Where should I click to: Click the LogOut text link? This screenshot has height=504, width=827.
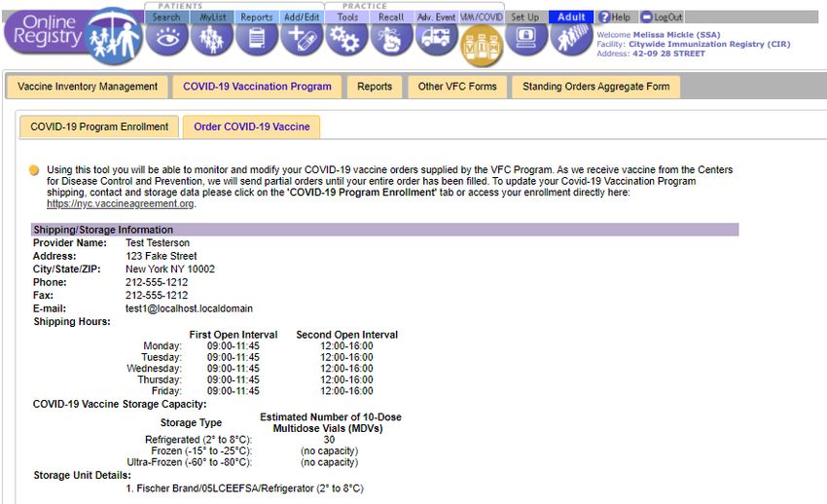[668, 17]
